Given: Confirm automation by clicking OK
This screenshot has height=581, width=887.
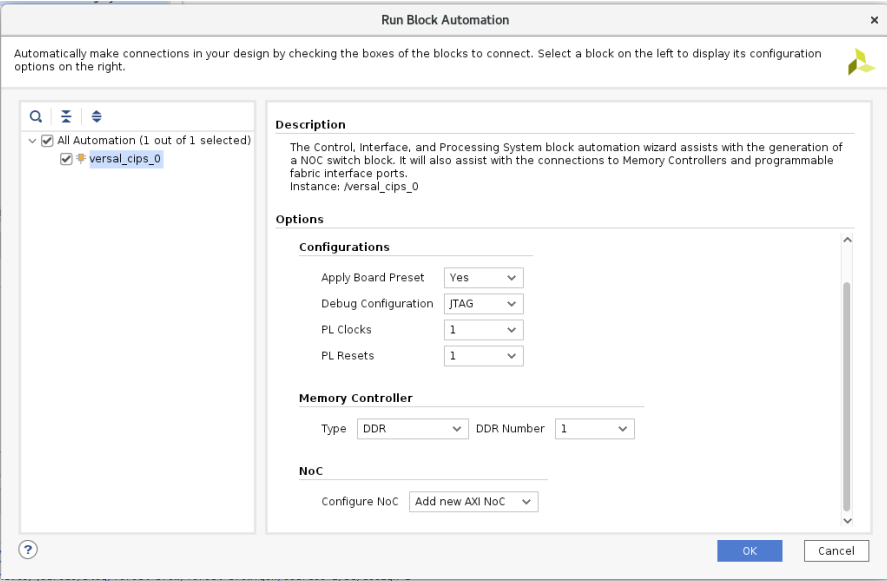Looking at the screenshot, I should [x=749, y=550].
